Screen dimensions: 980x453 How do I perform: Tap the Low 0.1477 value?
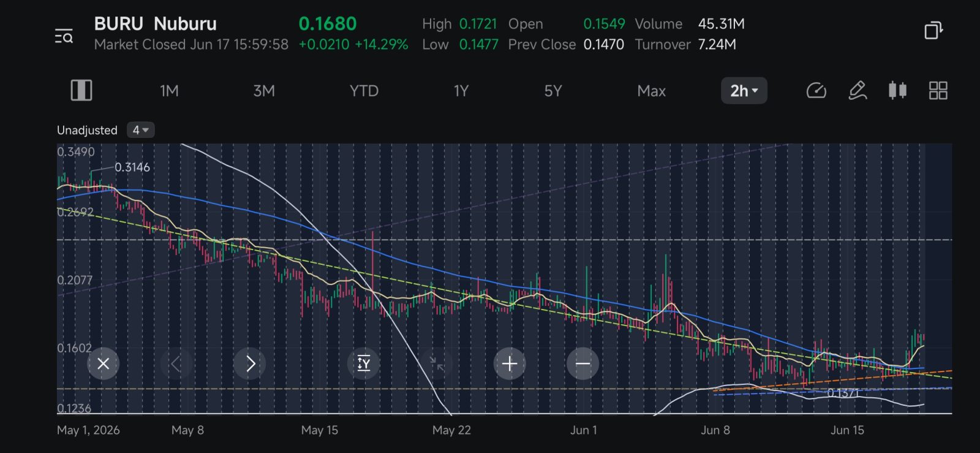pos(478,44)
